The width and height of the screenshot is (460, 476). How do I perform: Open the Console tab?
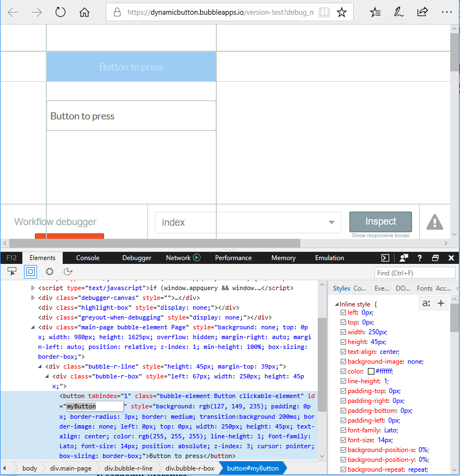(x=88, y=258)
